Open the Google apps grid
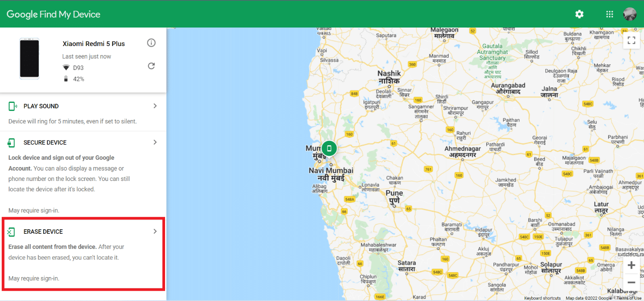 610,14
